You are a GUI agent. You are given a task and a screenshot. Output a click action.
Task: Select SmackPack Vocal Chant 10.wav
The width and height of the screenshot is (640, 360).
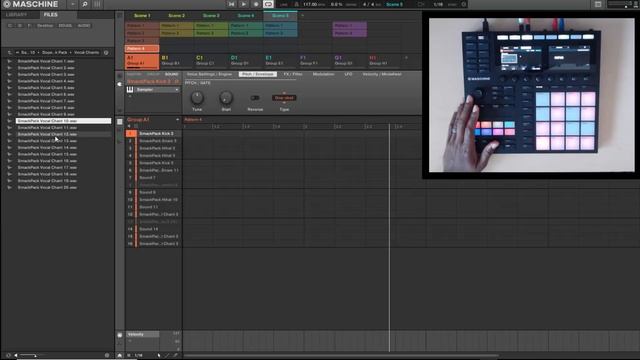pyautogui.click(x=63, y=121)
